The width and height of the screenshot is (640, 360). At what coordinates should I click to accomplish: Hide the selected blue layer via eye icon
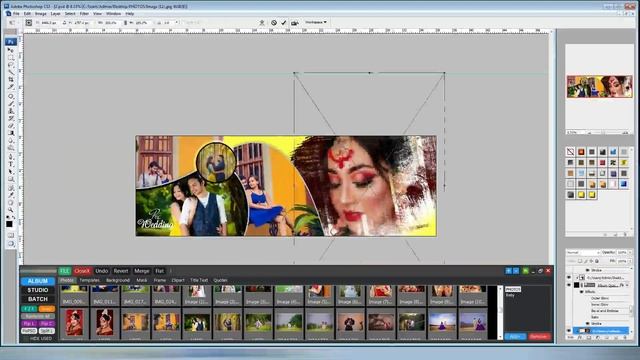click(569, 331)
